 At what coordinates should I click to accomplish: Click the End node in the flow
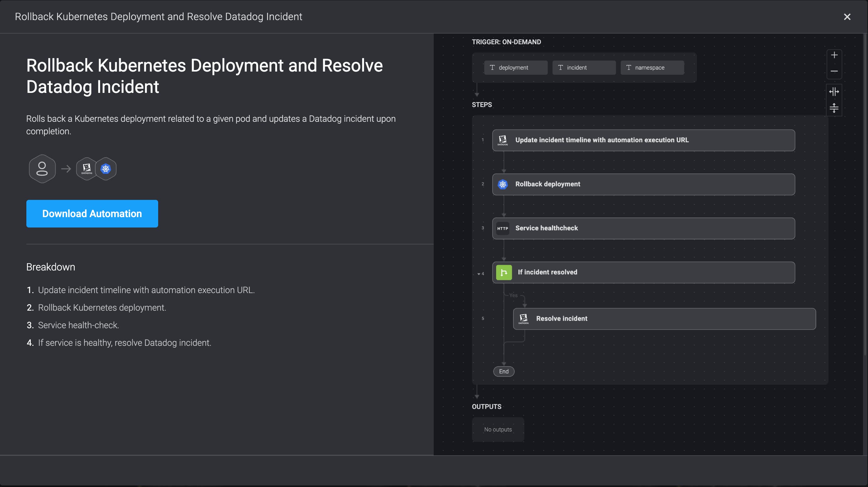pyautogui.click(x=503, y=372)
